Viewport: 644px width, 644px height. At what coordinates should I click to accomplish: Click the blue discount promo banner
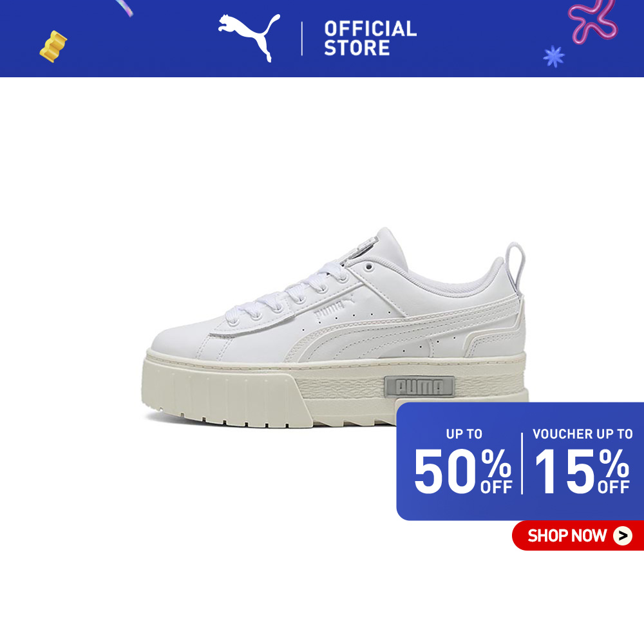pyautogui.click(x=520, y=461)
